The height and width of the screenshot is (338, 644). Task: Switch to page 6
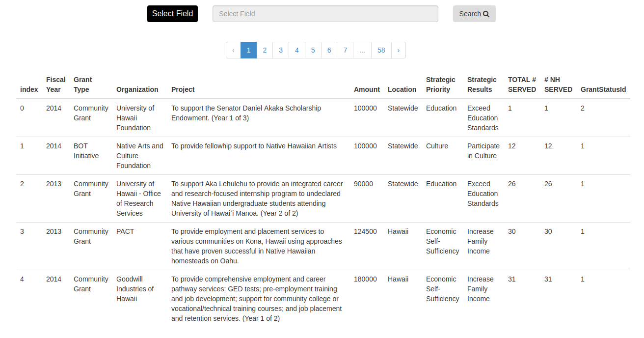tap(329, 50)
